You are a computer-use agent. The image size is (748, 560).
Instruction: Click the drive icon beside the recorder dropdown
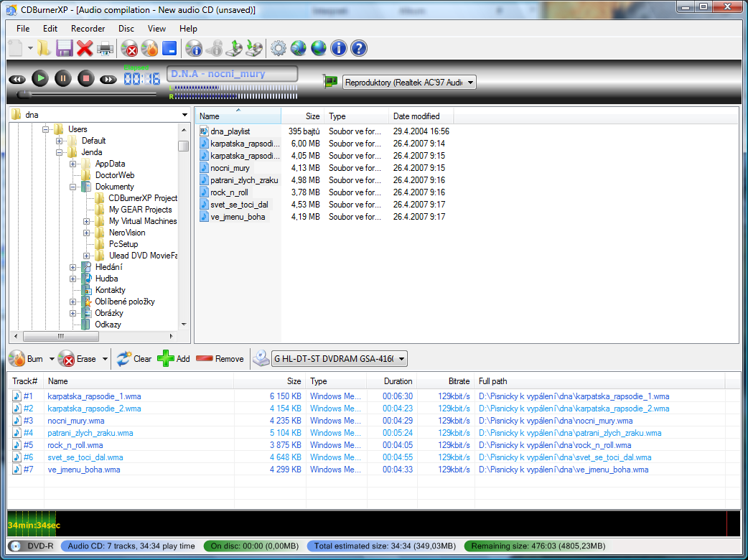click(x=261, y=358)
